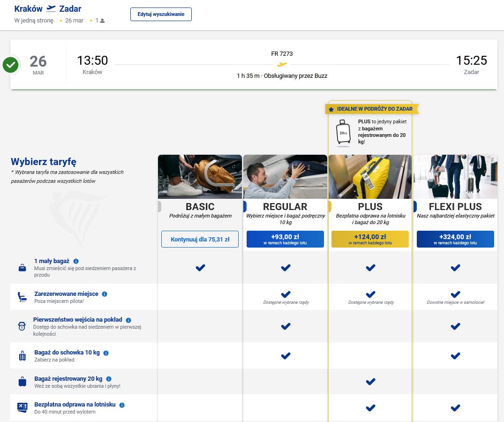Viewport: 504px width, 422px height.
Task: Click the BASIC fare backpack image
Action: pyautogui.click(x=200, y=177)
